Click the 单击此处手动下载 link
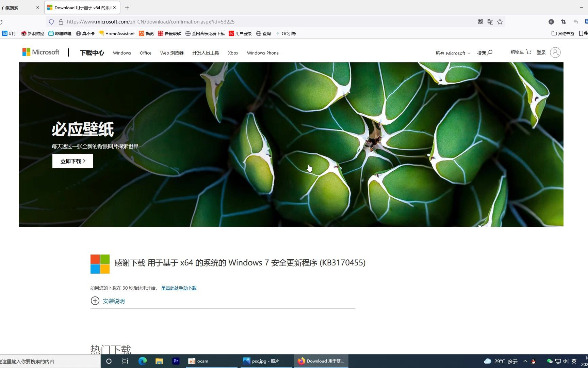 pos(179,288)
